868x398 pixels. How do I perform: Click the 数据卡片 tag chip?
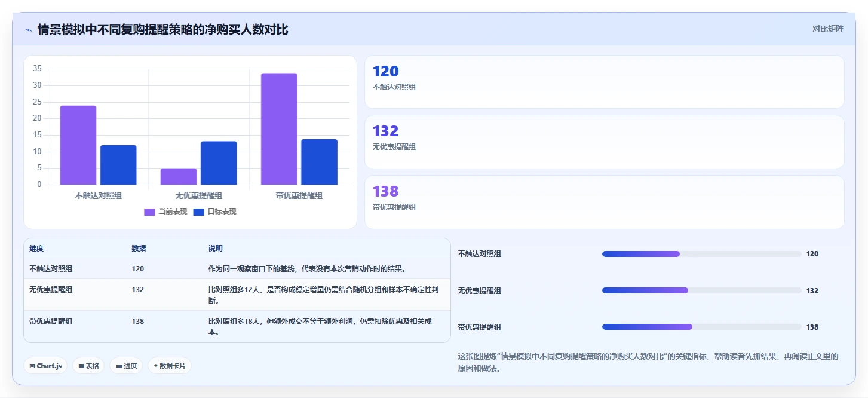[x=170, y=366]
